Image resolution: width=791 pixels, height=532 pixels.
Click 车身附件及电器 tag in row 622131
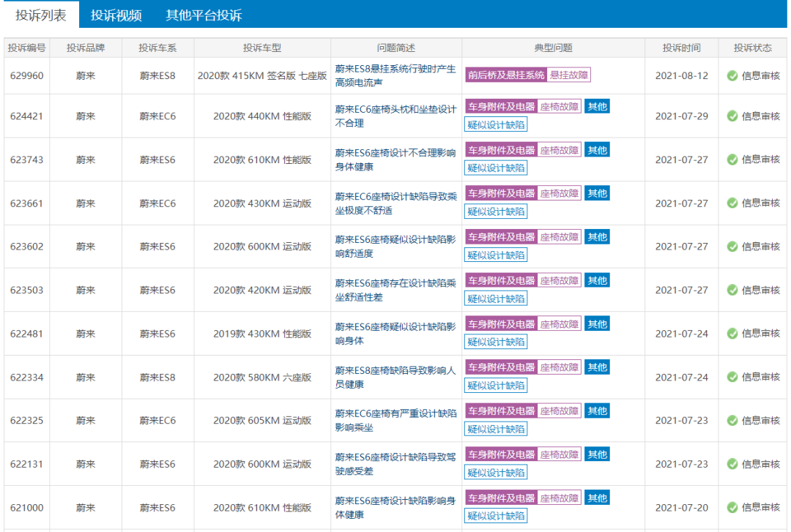[501, 454]
